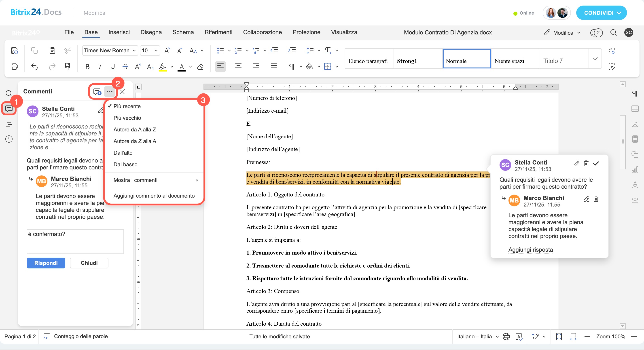Select the checked 'Più recente' sort option
This screenshot has width=644, height=350.
(x=127, y=106)
